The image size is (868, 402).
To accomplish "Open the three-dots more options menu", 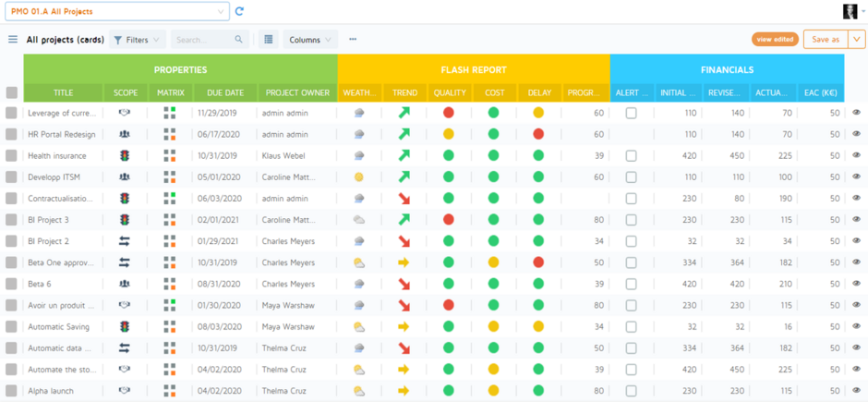I will (353, 40).
